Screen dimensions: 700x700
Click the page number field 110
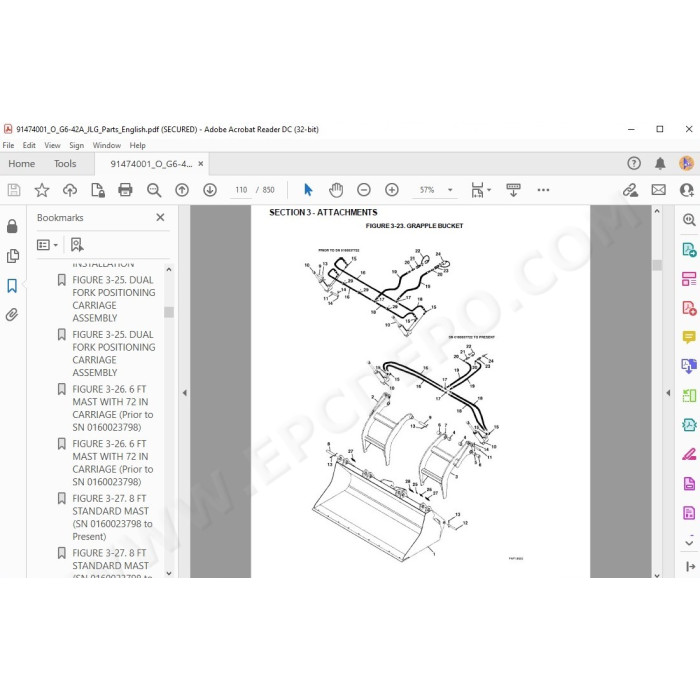tap(241, 190)
